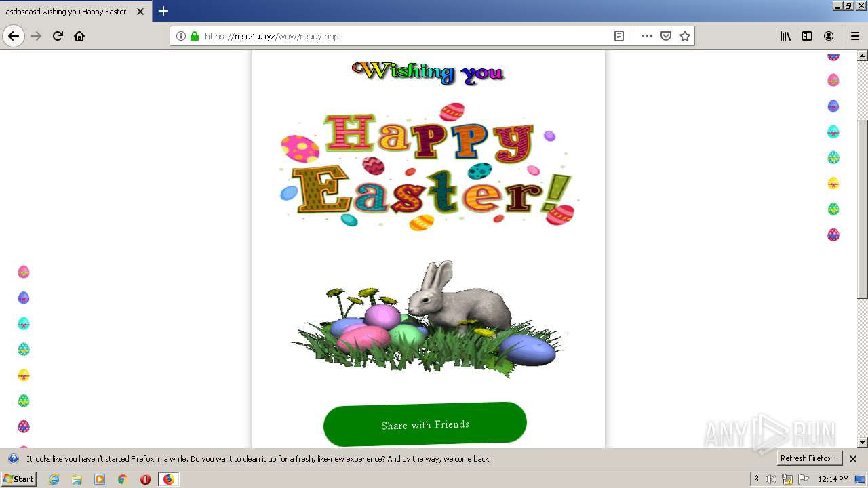
Task: Click the Share with Friends button
Action: (x=425, y=424)
